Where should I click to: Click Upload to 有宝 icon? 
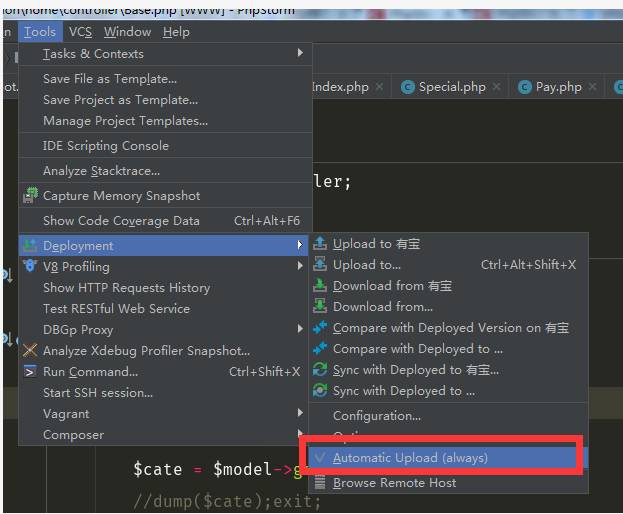coord(320,243)
